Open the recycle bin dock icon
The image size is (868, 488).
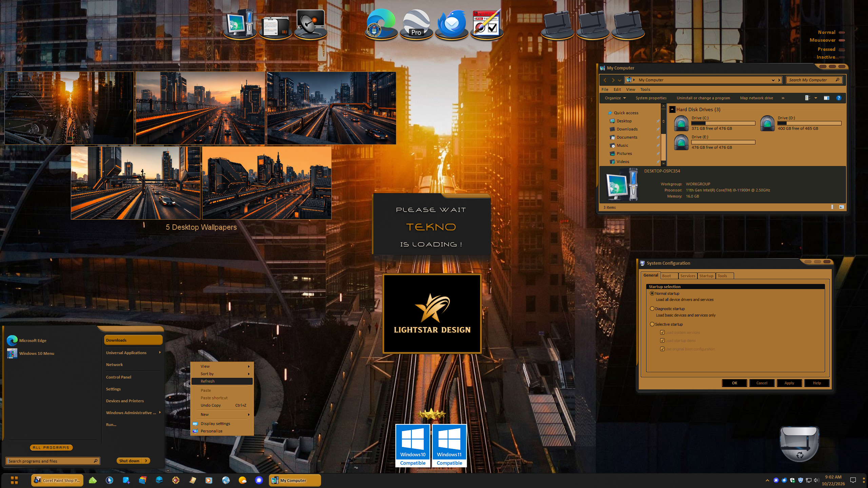pos(799,444)
